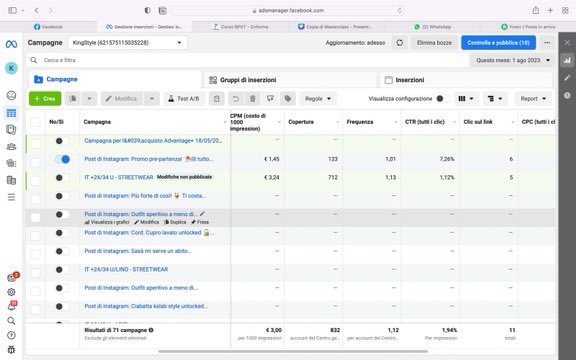
Task: Open the edit pencil icon on right rail
Action: (567, 78)
